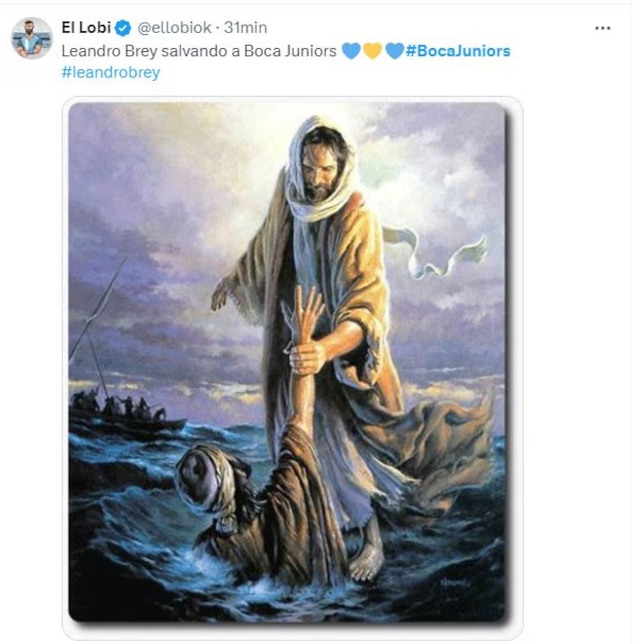Screen dimensions: 644x644
Task: Open the #BocaJuniors hashtag
Action: pos(458,52)
